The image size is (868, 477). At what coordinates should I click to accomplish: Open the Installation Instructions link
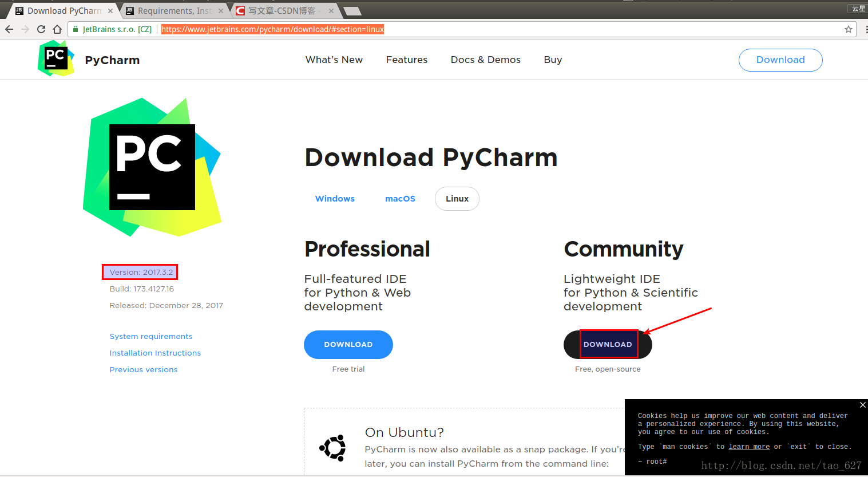(x=155, y=353)
